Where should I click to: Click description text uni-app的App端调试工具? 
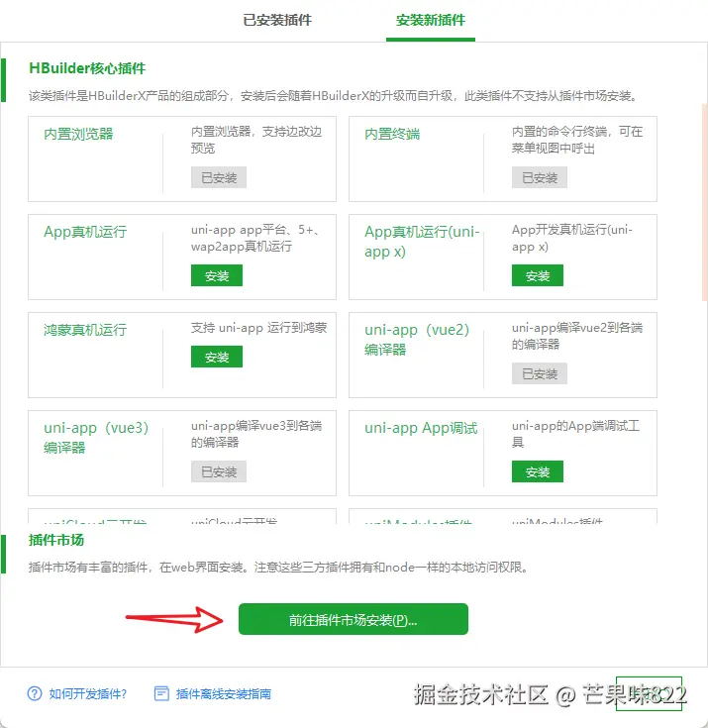pyautogui.click(x=575, y=434)
